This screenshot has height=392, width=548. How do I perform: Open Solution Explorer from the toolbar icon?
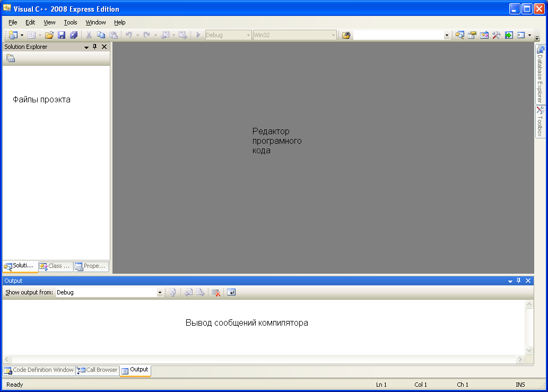[x=459, y=35]
